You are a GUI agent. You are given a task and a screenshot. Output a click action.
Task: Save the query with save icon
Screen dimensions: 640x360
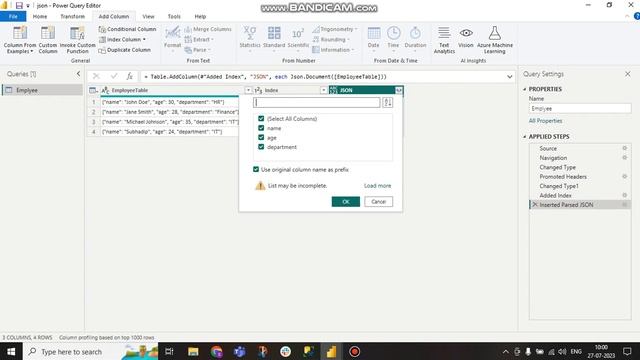pos(19,5)
